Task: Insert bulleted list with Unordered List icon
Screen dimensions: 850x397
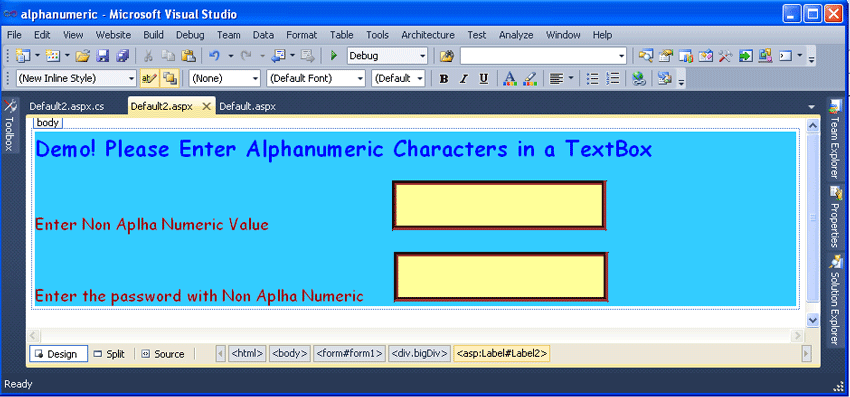Action: [x=593, y=79]
